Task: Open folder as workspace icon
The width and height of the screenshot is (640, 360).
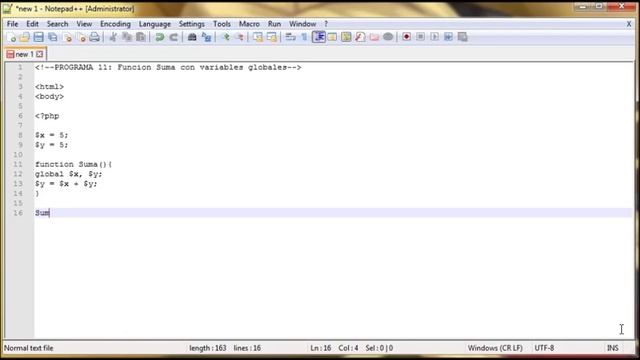Action: tap(374, 38)
